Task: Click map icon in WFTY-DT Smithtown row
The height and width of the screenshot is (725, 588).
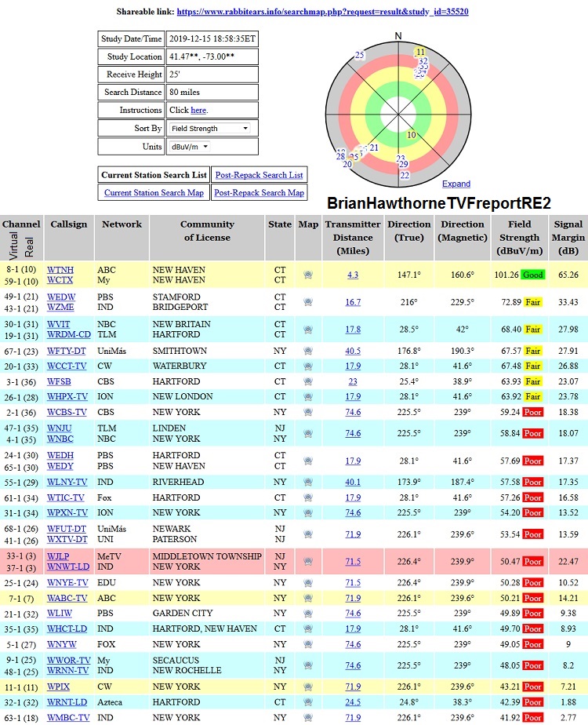Action: (x=308, y=351)
